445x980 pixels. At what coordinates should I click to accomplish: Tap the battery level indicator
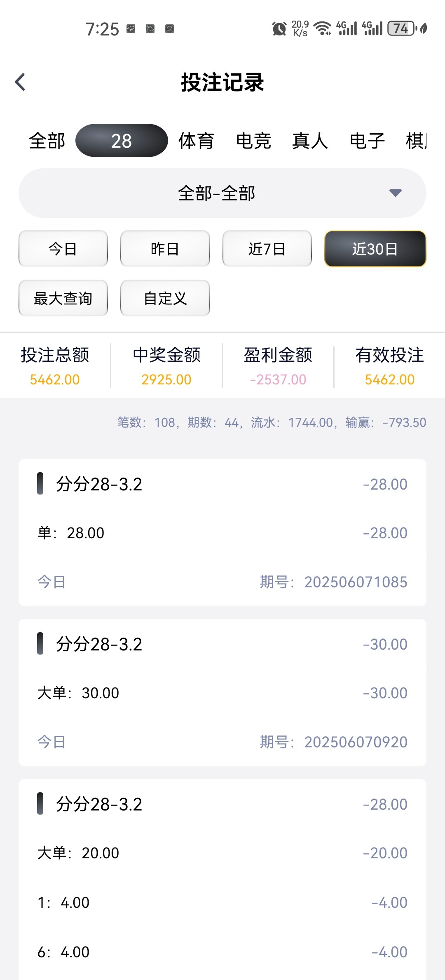point(401,28)
